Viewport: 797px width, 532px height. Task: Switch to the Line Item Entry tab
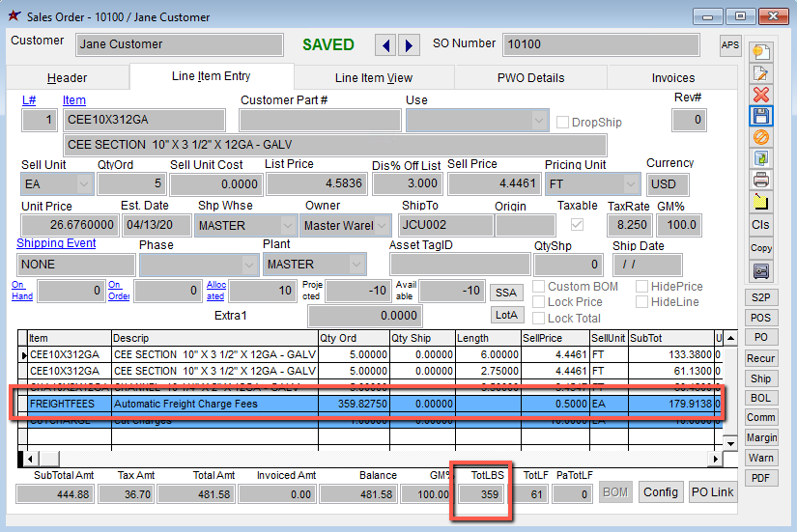click(x=211, y=76)
